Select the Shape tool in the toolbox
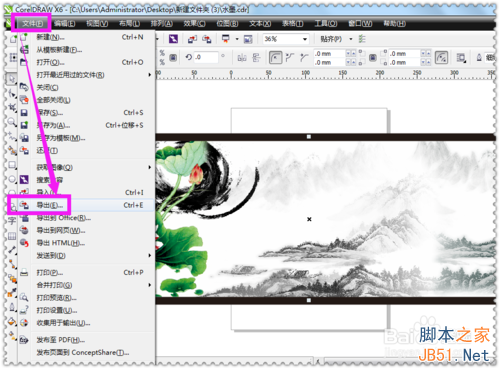The width and height of the screenshot is (500, 369). (x=12, y=94)
